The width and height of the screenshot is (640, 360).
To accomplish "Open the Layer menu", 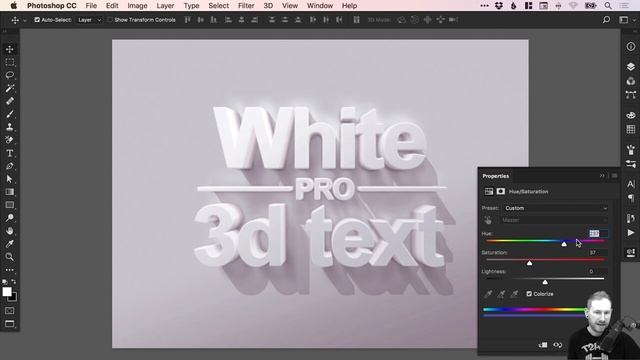I will click(x=165, y=6).
